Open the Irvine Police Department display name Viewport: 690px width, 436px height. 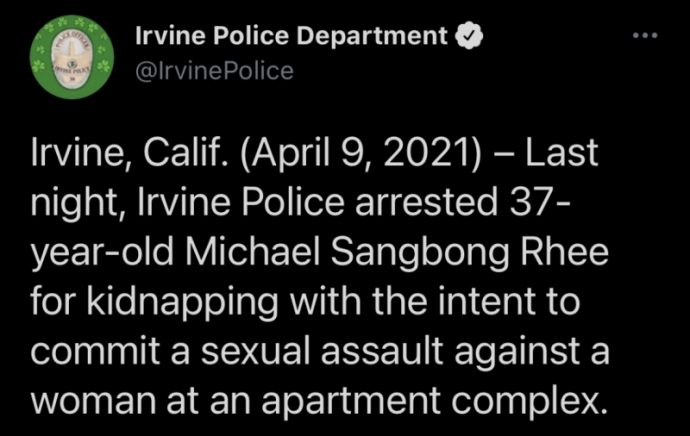coord(291,36)
